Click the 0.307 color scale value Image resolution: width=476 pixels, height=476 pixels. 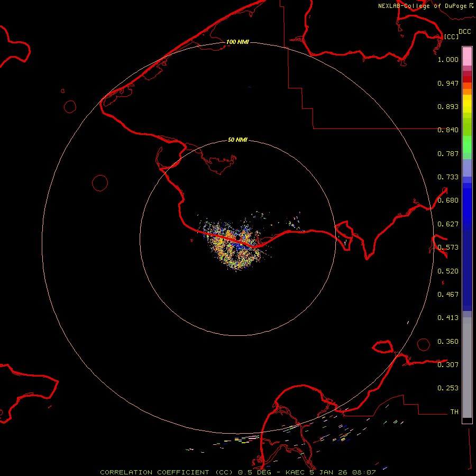[x=448, y=365]
